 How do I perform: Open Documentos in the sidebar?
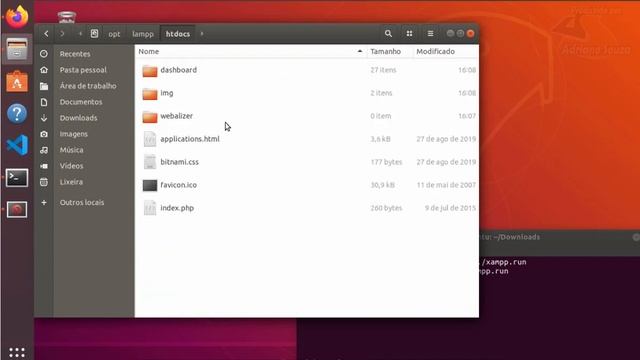(81, 102)
